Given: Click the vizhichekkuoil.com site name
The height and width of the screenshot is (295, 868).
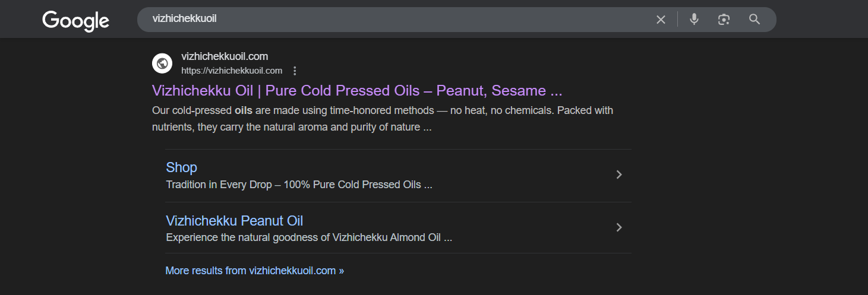Looking at the screenshot, I should (225, 56).
